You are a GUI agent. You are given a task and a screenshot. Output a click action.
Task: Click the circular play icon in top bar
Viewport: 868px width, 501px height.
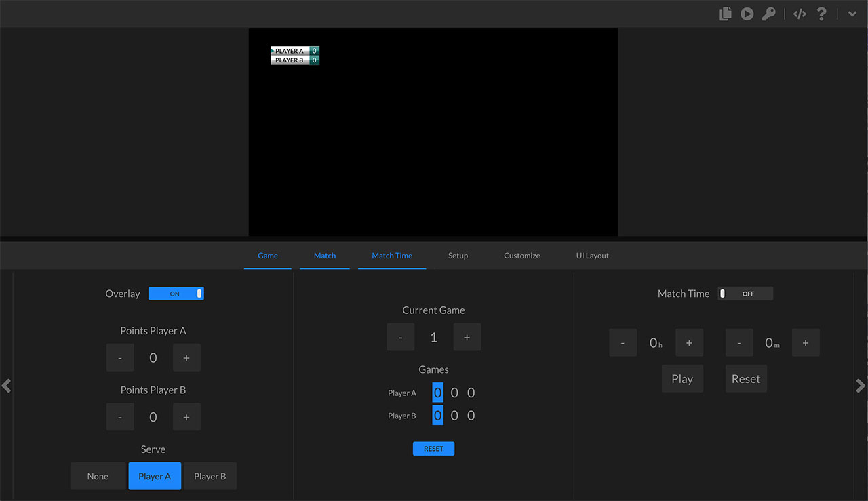coord(747,14)
